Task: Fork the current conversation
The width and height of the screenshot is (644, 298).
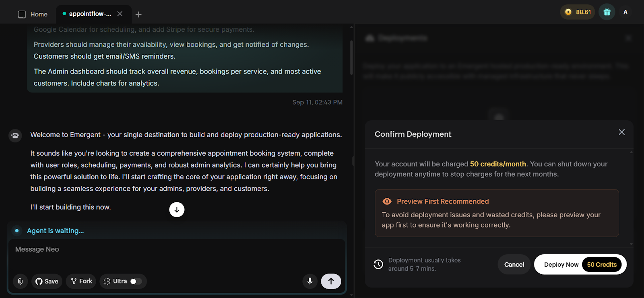Action: pos(82,281)
